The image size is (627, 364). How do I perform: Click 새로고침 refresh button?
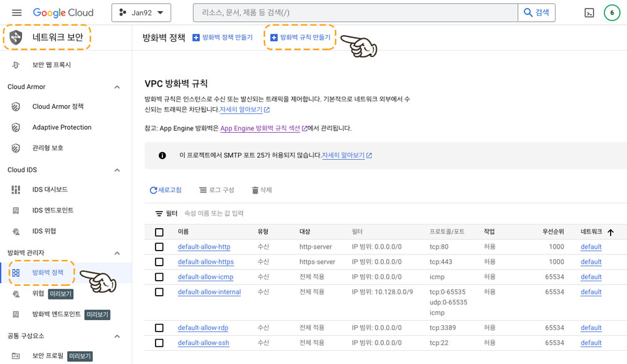166,190
